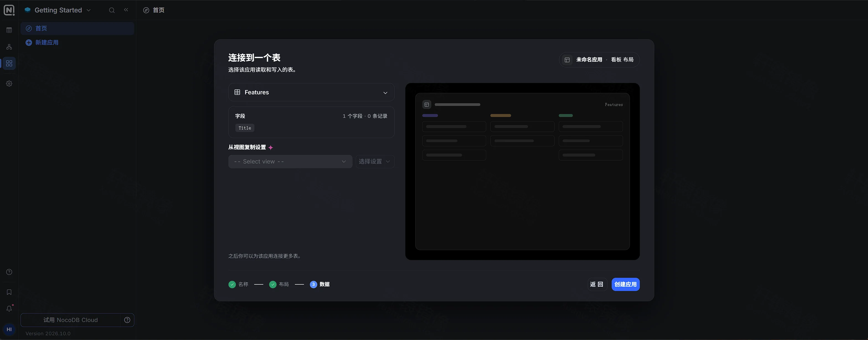Open the Features table dropdown

311,92
